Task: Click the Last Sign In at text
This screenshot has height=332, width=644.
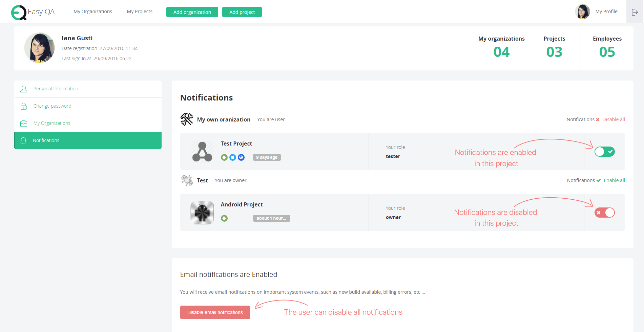Action: point(97,59)
